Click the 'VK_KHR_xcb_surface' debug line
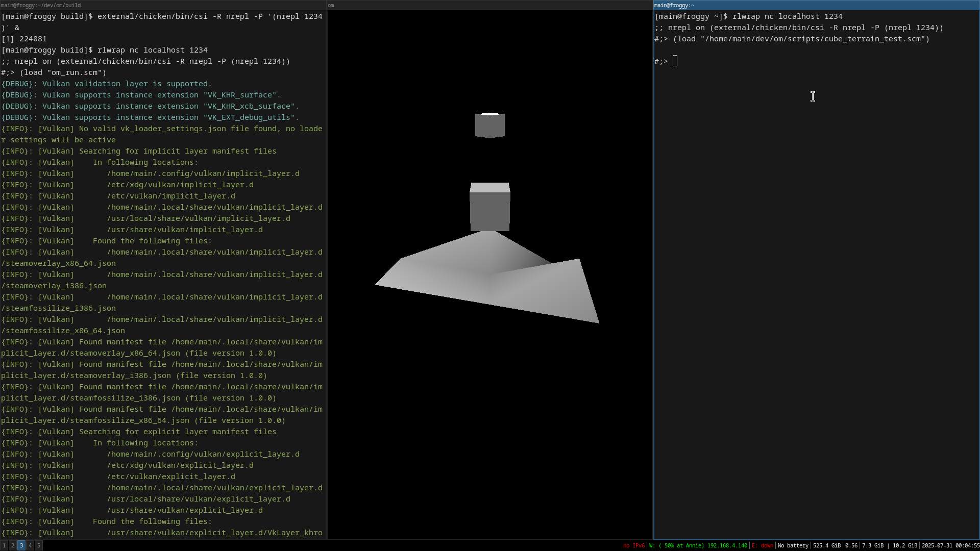This screenshot has height=551, width=980. (x=150, y=106)
